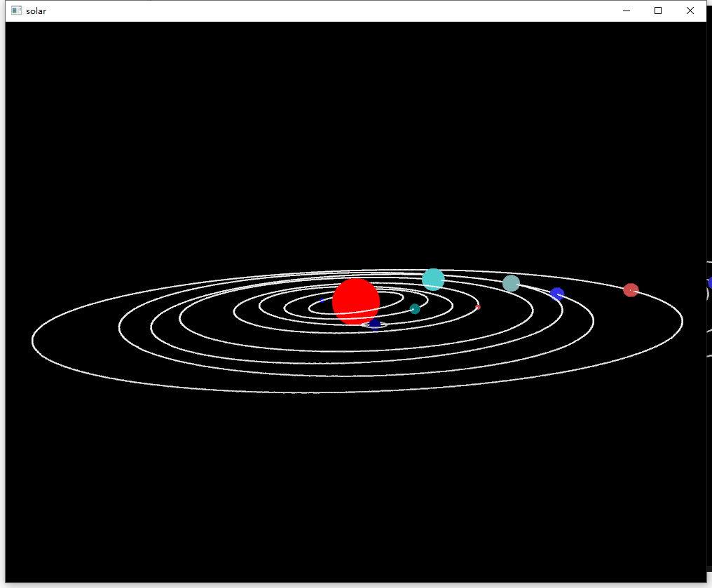Viewport: 712px width, 588px height.
Task: Select the dark red planet at far right
Action: [x=630, y=289]
